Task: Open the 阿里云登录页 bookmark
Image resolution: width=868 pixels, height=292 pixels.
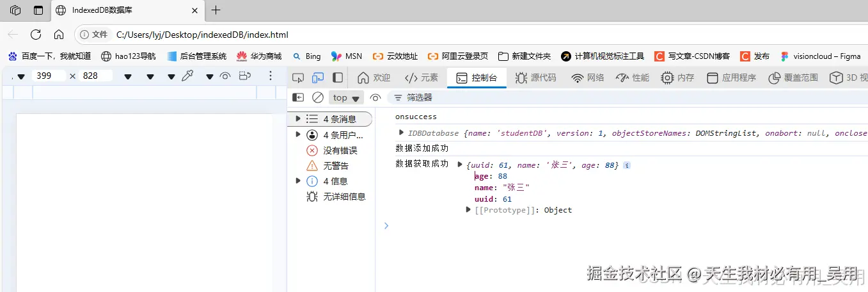Action: [x=458, y=56]
